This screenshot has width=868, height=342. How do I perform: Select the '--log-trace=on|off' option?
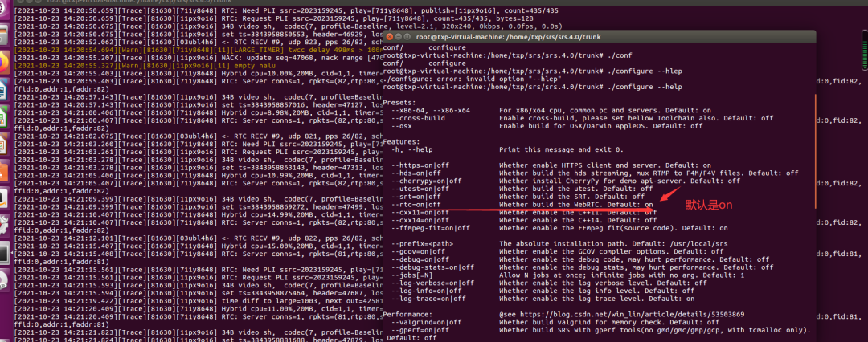[428, 299]
